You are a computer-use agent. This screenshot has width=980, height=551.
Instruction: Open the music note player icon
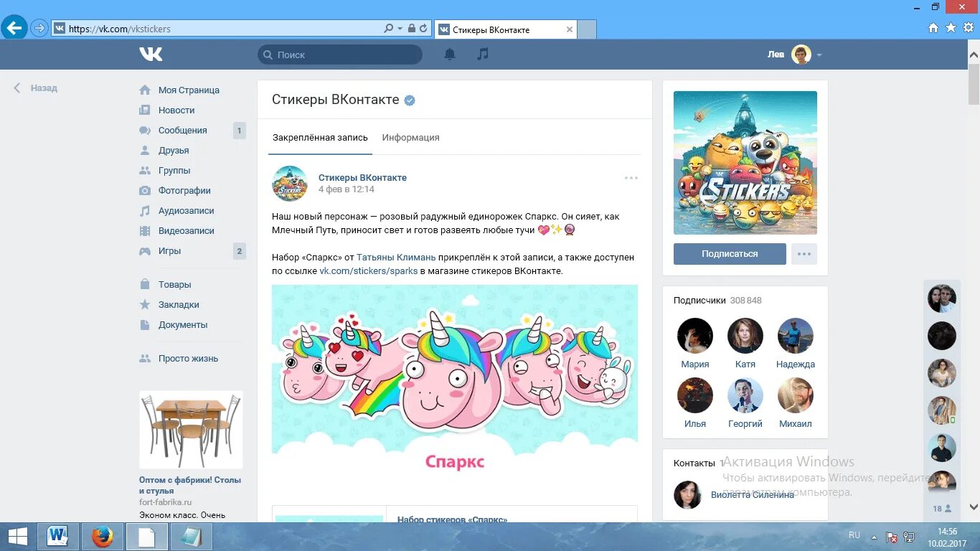(x=483, y=54)
